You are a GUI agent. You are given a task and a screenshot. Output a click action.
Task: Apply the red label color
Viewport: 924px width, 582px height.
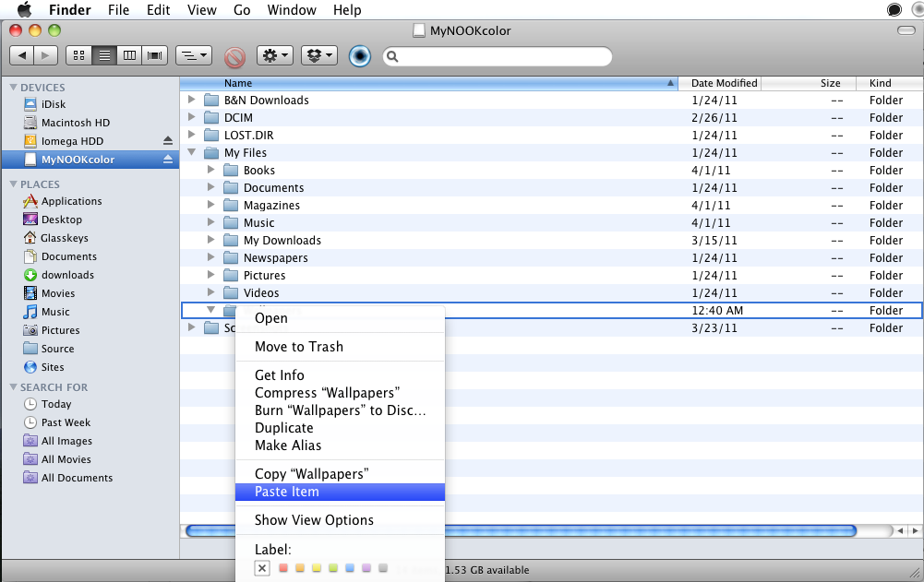coord(283,568)
